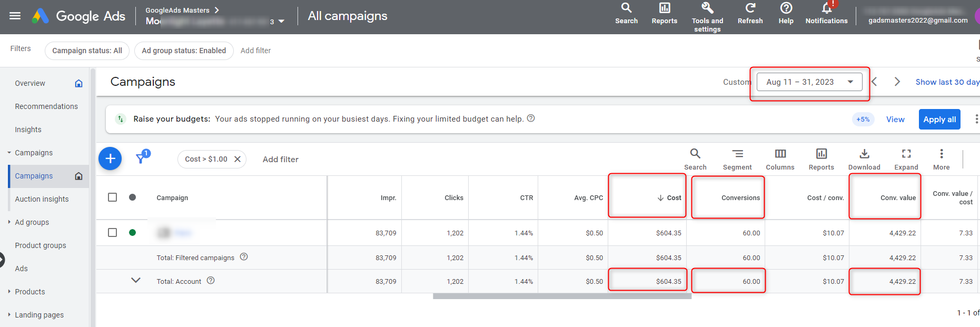The height and width of the screenshot is (327, 980).
Task: Open the More options in table toolbar
Action: point(941,159)
